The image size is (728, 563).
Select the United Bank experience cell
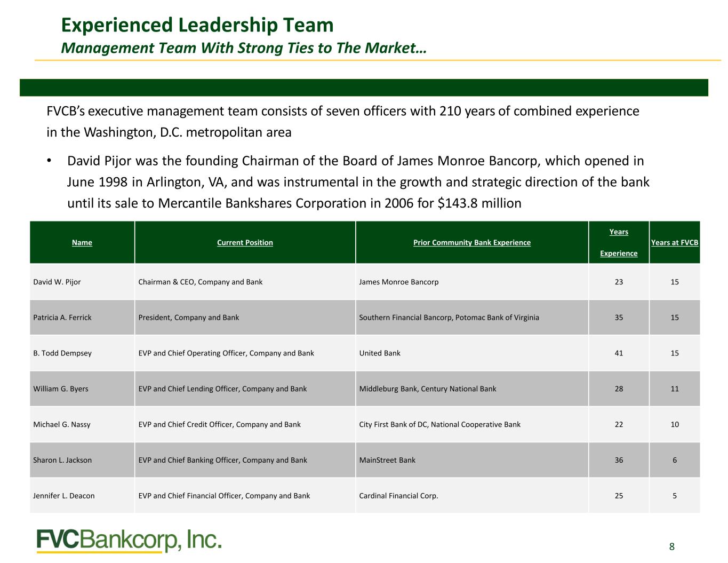tap(472, 353)
